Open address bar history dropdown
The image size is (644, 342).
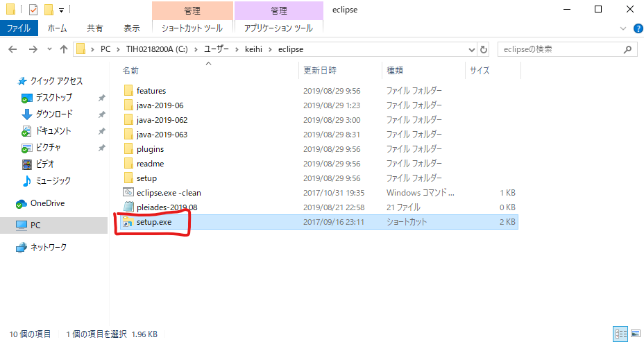(x=471, y=50)
